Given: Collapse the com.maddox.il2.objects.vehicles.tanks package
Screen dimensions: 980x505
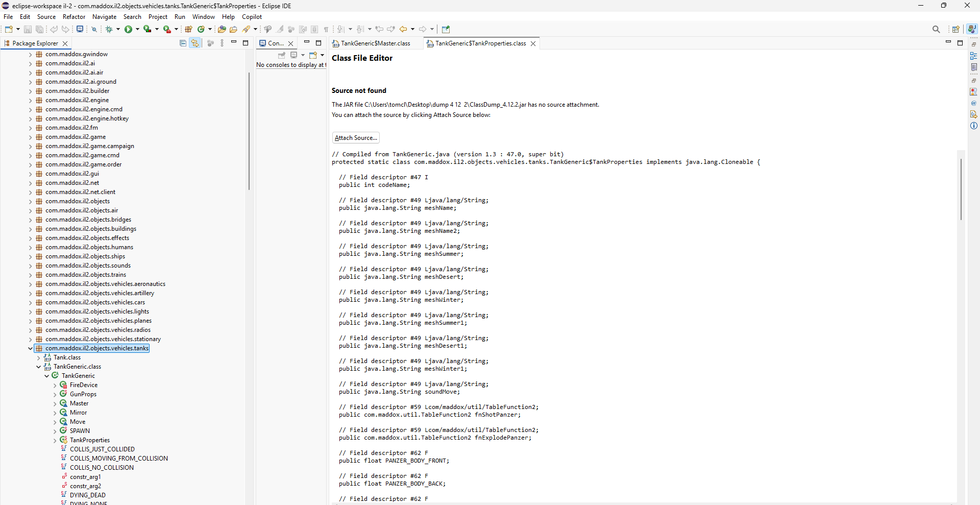Looking at the screenshot, I should tap(30, 348).
